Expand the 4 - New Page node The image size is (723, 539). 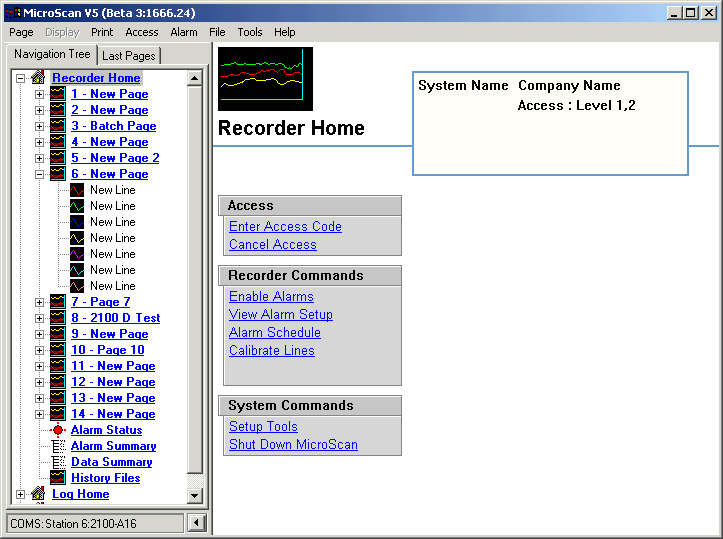pyautogui.click(x=40, y=142)
